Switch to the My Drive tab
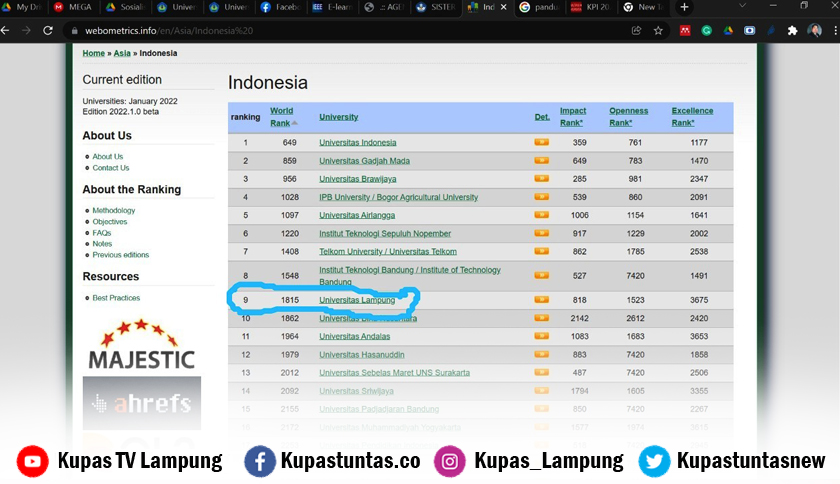 23,7
